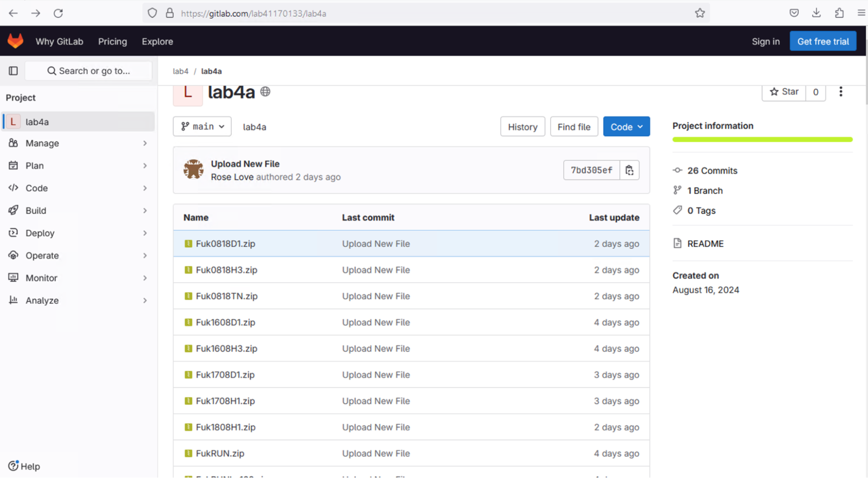Click zip icon of Fuk0818D1.zip

pyautogui.click(x=188, y=244)
